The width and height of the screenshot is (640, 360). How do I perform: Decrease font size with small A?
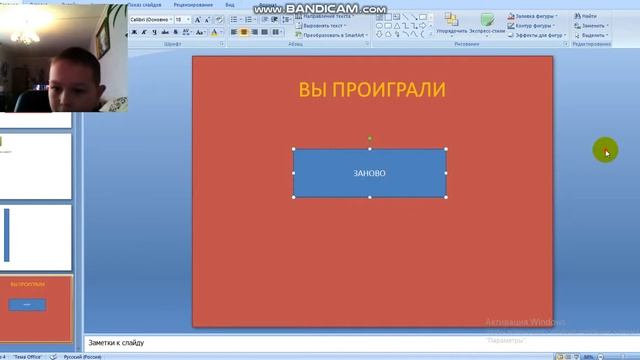(x=208, y=20)
